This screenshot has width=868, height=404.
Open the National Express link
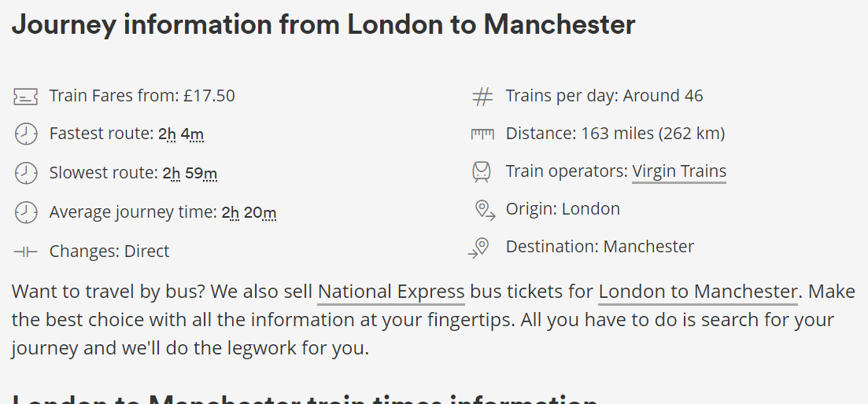[x=391, y=292]
